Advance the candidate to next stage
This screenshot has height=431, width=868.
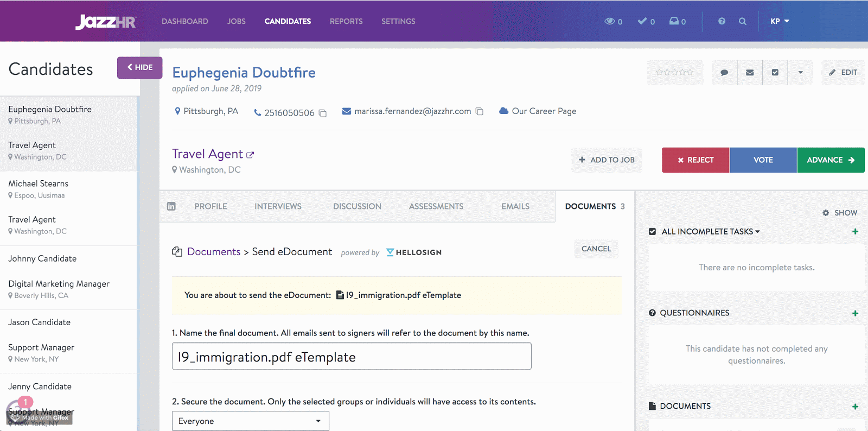(831, 160)
